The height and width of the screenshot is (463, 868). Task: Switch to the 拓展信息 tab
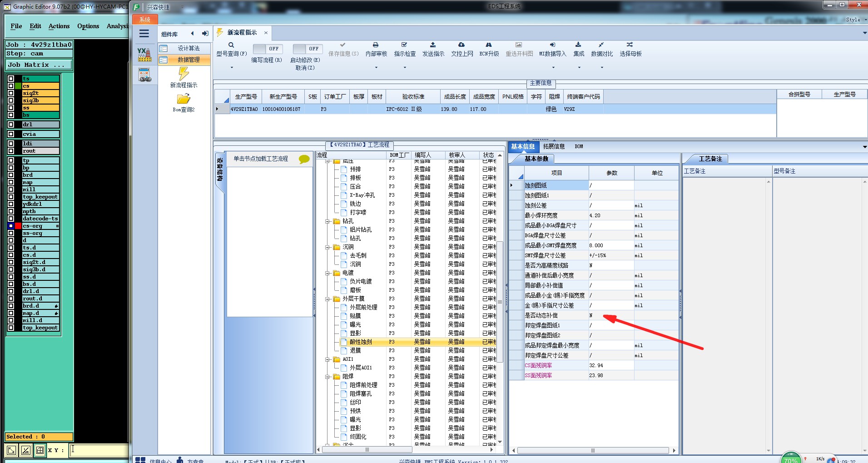click(554, 146)
